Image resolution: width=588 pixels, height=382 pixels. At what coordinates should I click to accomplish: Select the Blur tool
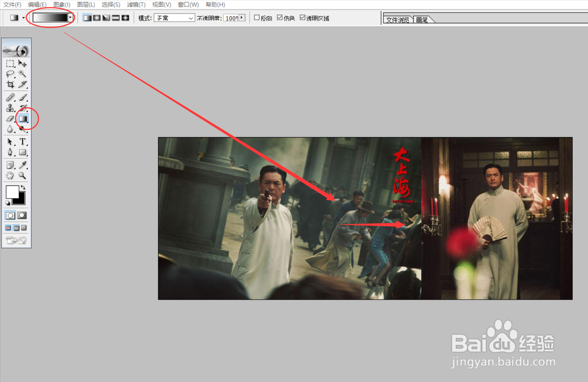(x=10, y=129)
